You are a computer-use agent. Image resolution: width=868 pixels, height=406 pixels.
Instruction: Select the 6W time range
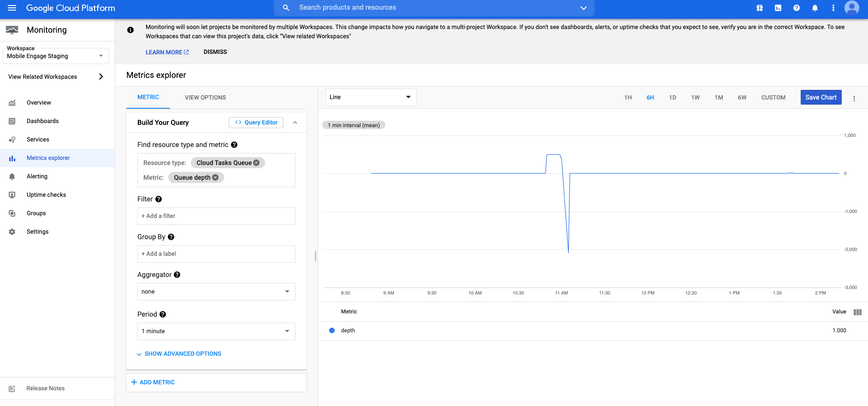point(742,98)
